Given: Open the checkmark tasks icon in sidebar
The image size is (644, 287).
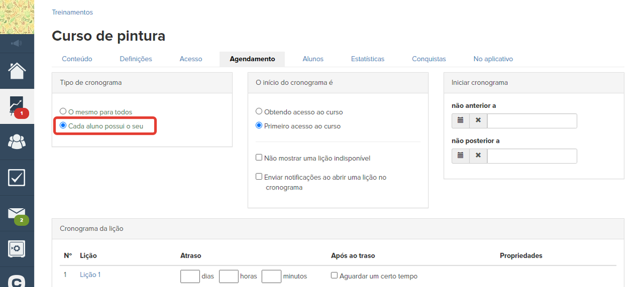Looking at the screenshot, I should pos(17,178).
